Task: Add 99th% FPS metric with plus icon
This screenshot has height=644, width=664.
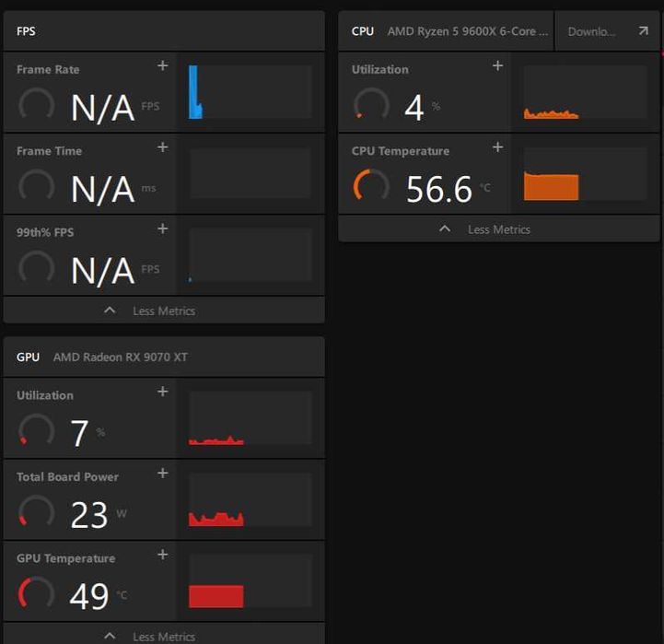Action: click(x=163, y=228)
